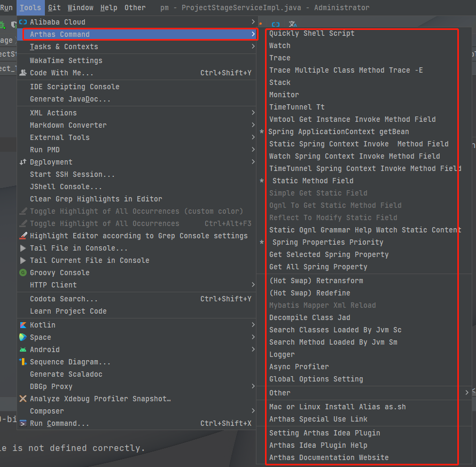
Task: Open Arthas Documentation Website
Action: click(329, 457)
